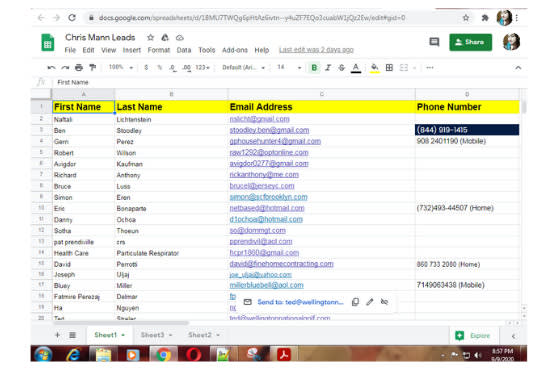Click the move to folder icon
Image resolution: width=550 pixels, height=370 pixels.
pos(165,37)
